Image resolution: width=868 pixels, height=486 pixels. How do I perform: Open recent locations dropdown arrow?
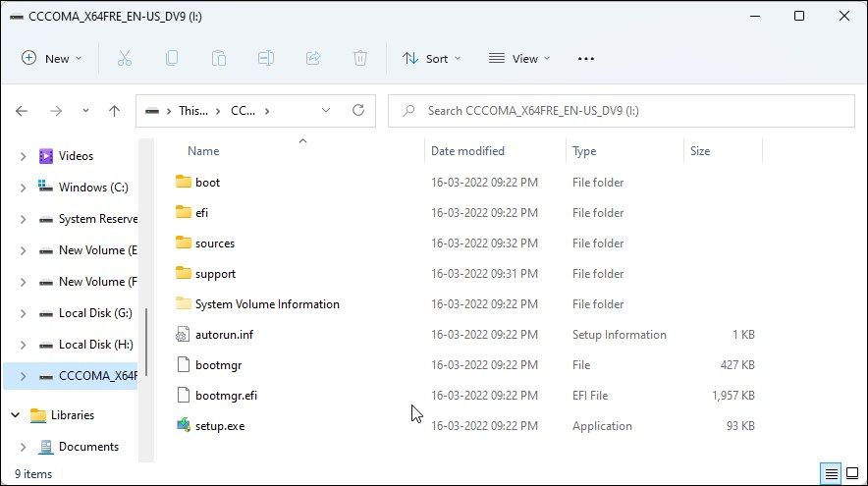(85, 111)
